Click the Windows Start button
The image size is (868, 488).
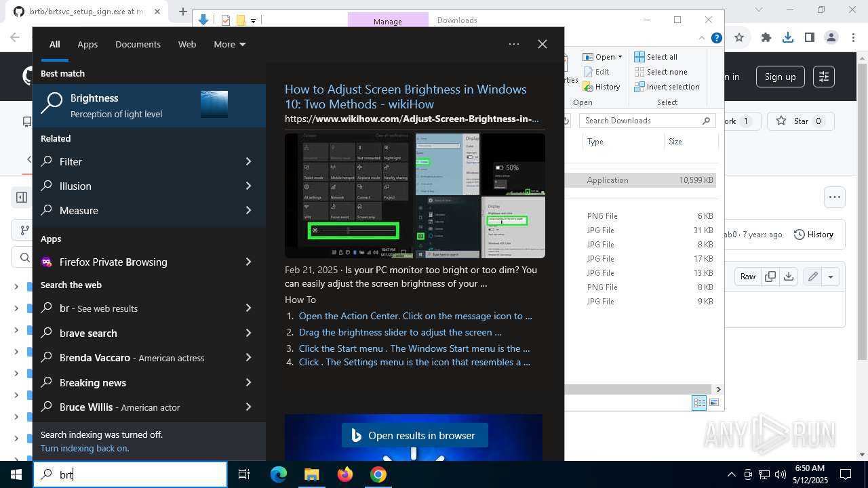pyautogui.click(x=16, y=474)
